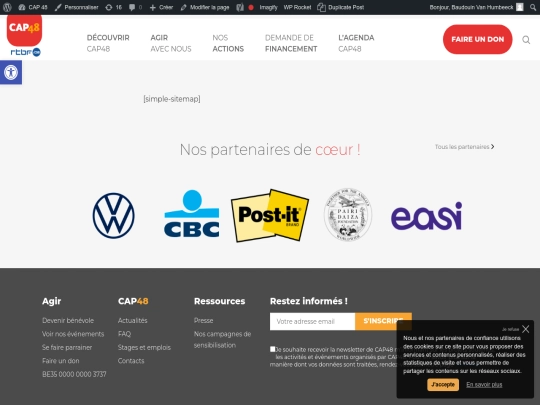Open the Nos actions menu
540x405 pixels.
228,43
